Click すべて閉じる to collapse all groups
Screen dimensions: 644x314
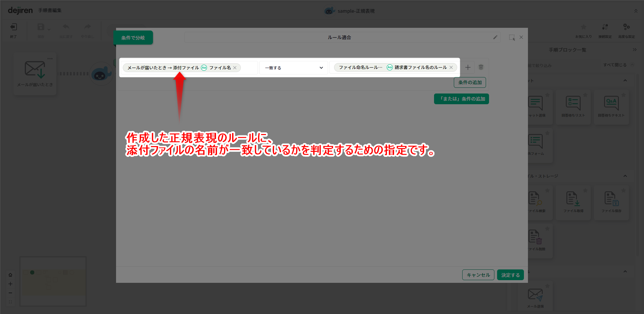click(615, 65)
